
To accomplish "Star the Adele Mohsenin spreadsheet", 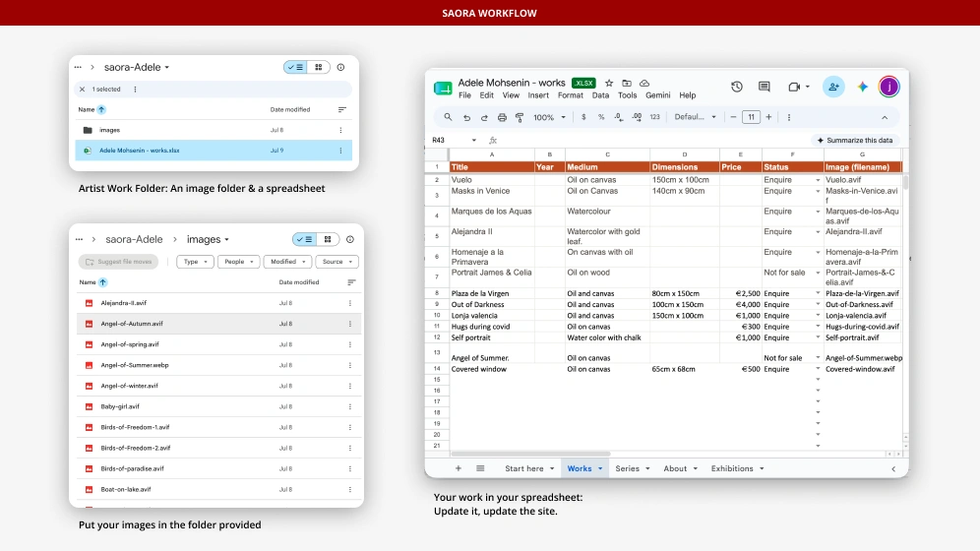I will click(x=609, y=83).
